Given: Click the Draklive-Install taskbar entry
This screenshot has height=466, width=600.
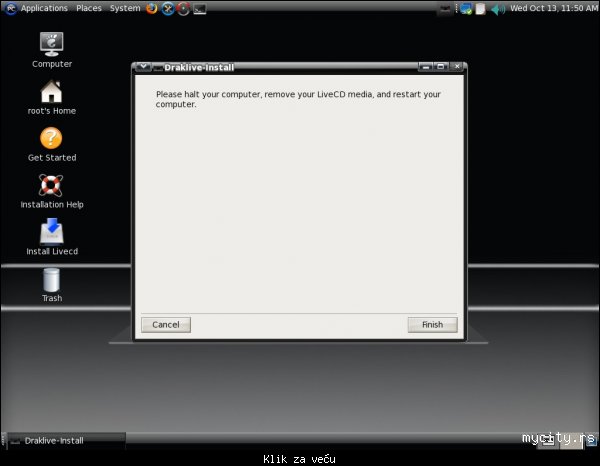Looking at the screenshot, I should coord(66,440).
